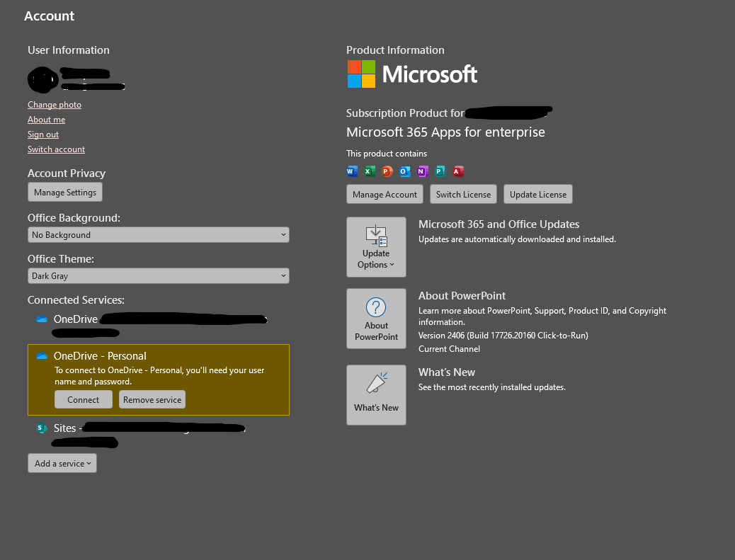Click the Manage Account button

point(384,194)
